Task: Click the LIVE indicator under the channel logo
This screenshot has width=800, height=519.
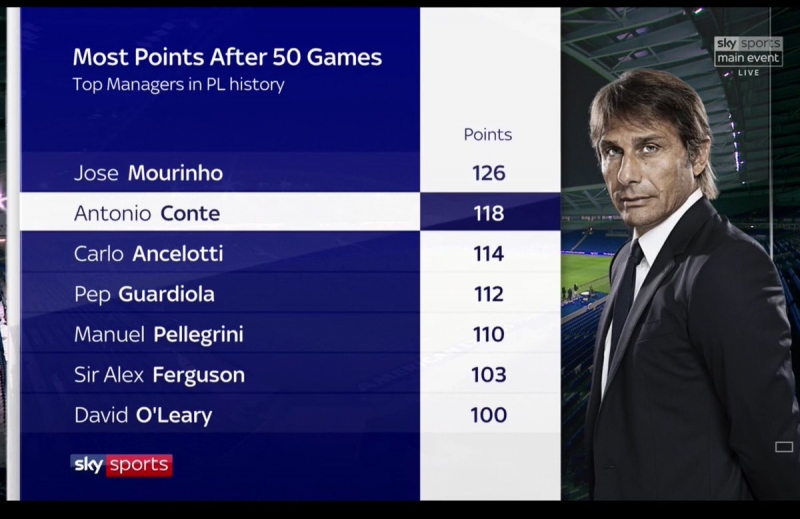Action: [749, 73]
